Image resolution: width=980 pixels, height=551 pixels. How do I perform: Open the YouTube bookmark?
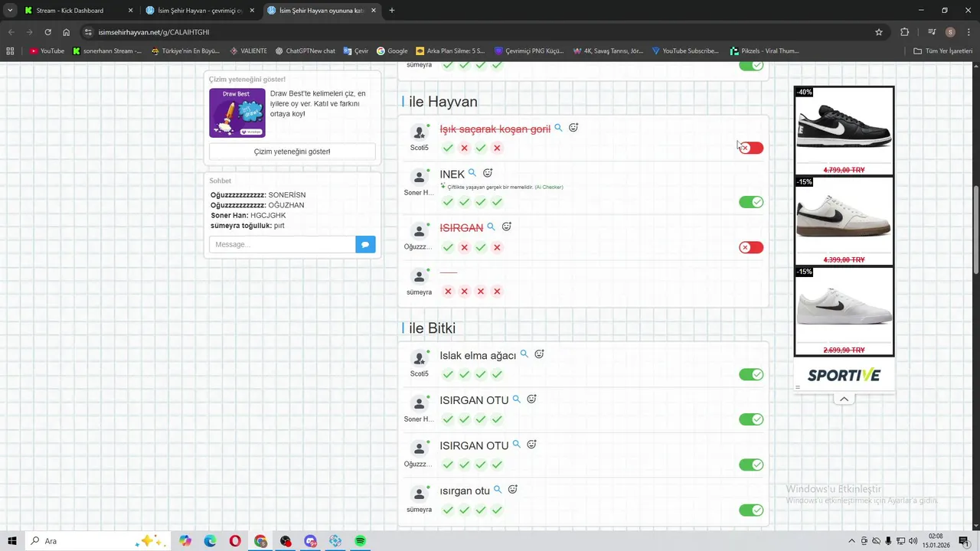[47, 51]
